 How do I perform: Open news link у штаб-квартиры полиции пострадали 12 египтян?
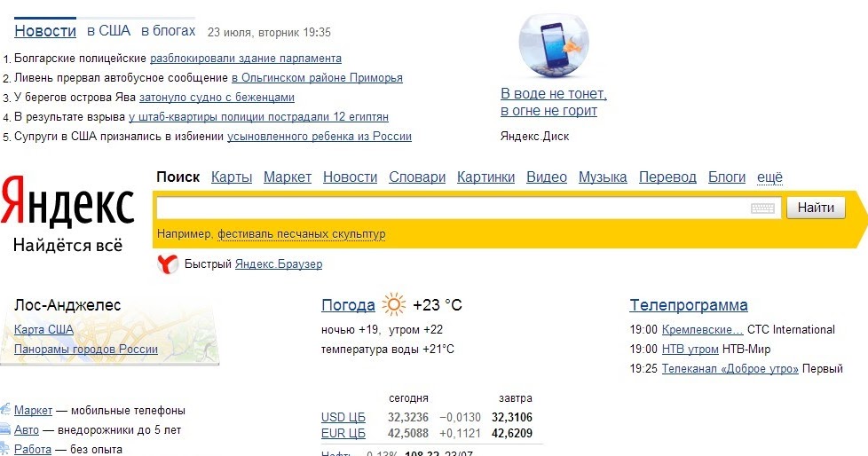click(258, 117)
